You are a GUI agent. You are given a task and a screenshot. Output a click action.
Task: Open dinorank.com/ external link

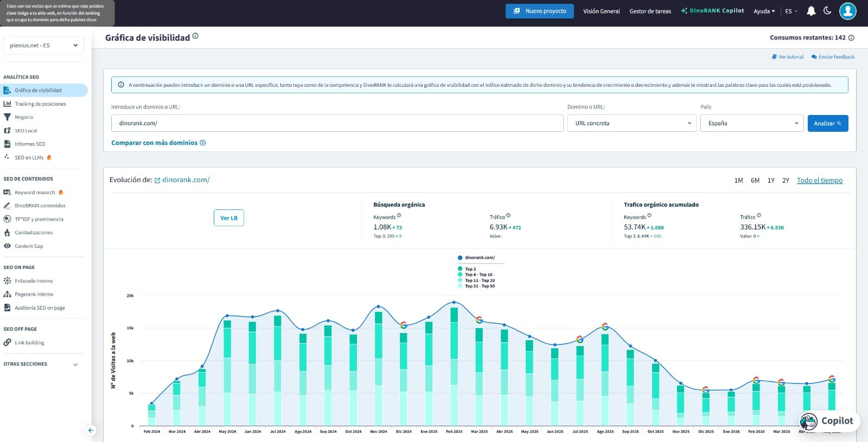182,180
